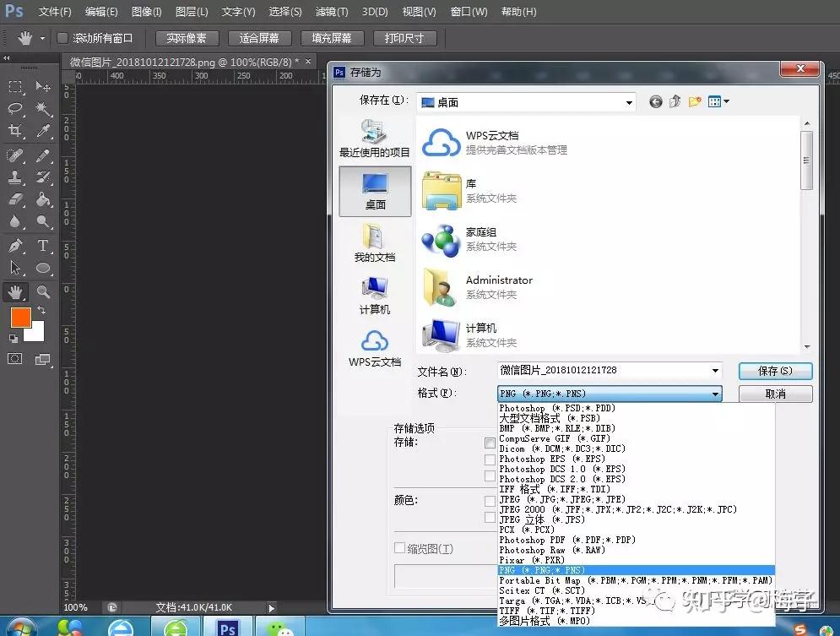Select the Move tool
This screenshot has width=840, height=636.
tap(43, 87)
